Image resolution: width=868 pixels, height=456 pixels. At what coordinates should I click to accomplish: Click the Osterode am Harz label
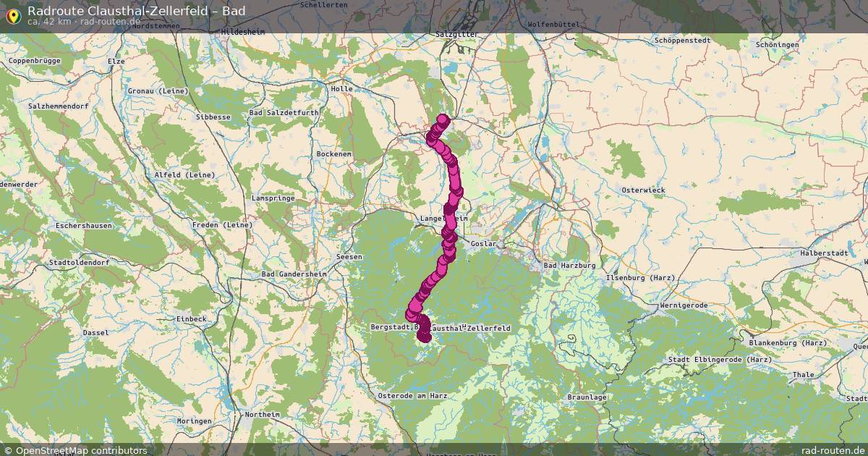(412, 396)
